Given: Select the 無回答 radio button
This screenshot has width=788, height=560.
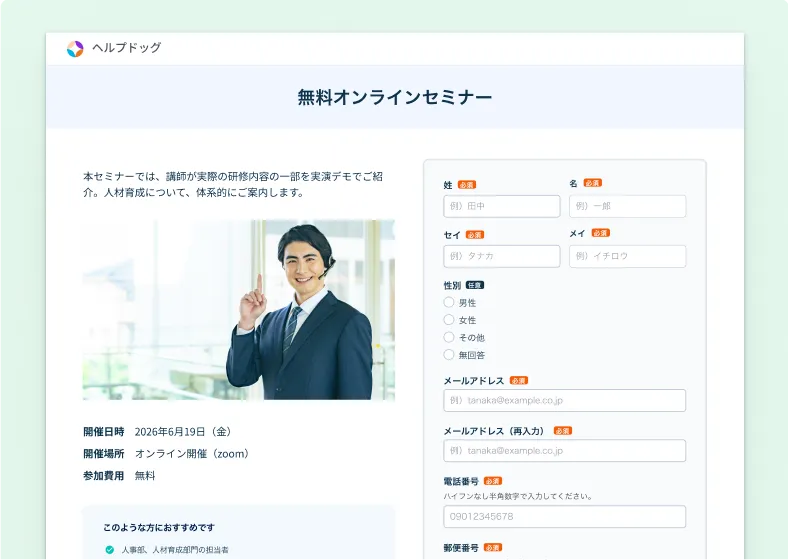Looking at the screenshot, I should (449, 354).
